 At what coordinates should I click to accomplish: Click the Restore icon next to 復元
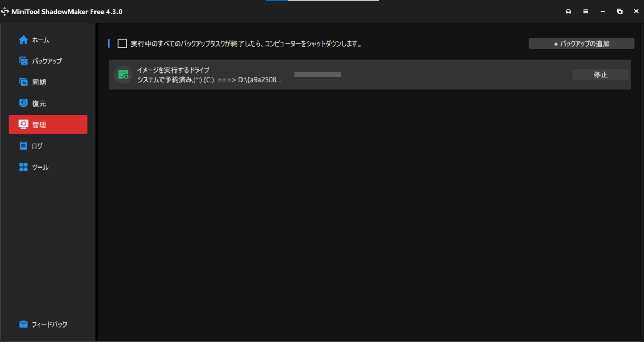24,103
